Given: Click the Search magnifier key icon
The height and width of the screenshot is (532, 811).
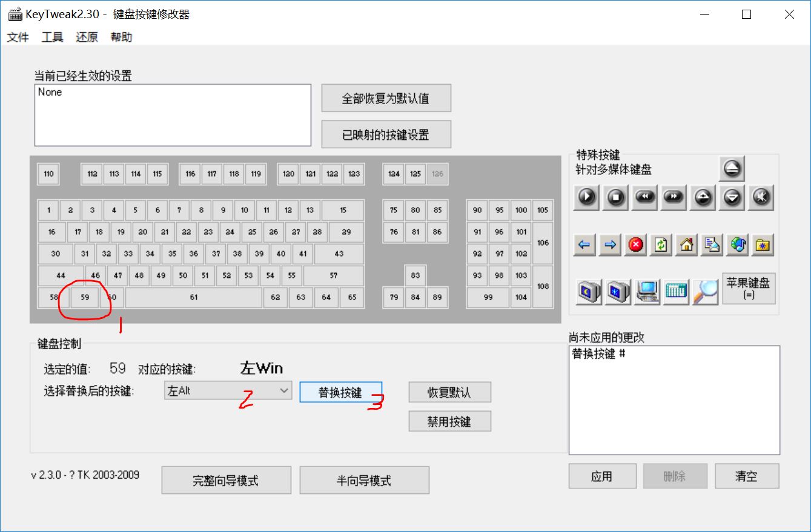Looking at the screenshot, I should pyautogui.click(x=704, y=291).
